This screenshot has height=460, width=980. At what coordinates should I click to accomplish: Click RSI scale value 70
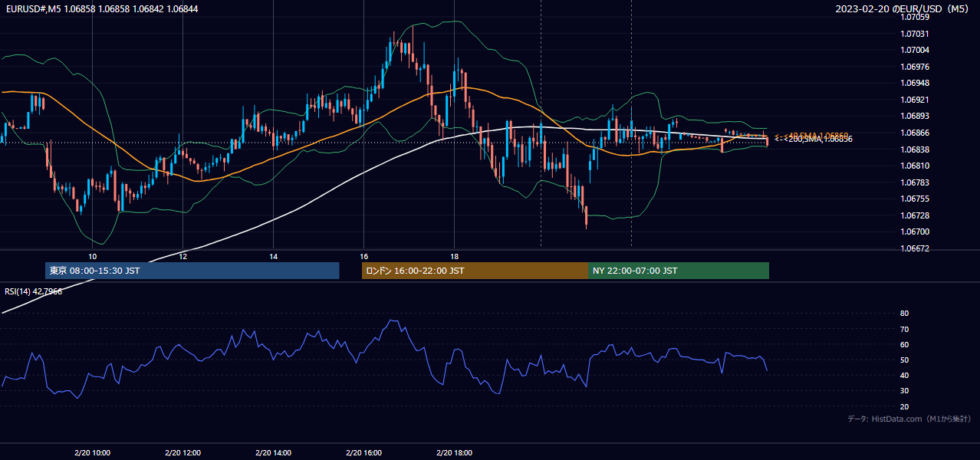click(x=904, y=329)
